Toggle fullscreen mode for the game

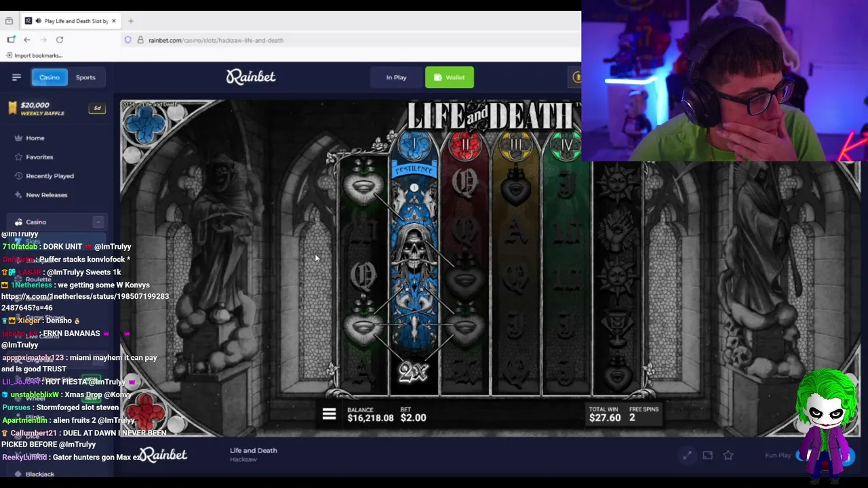click(x=687, y=455)
